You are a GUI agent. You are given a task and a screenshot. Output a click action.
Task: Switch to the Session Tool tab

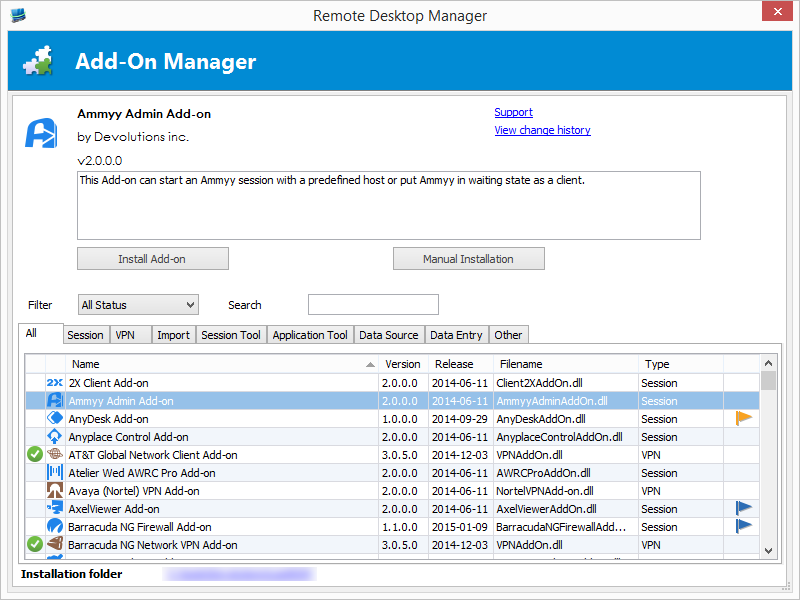231,335
